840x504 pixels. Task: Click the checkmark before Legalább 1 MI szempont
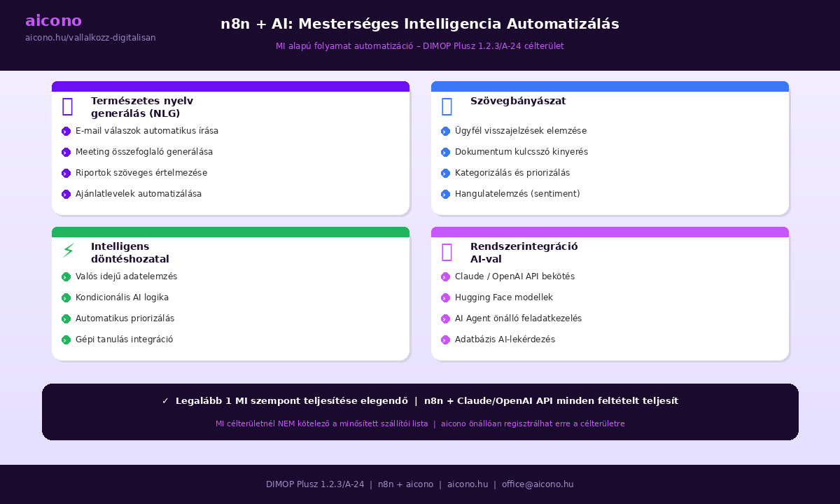pyautogui.click(x=165, y=401)
